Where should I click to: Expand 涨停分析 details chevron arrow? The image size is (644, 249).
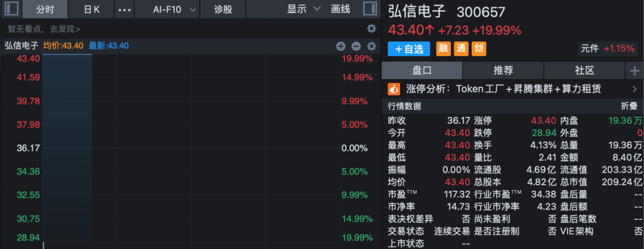pos(634,89)
